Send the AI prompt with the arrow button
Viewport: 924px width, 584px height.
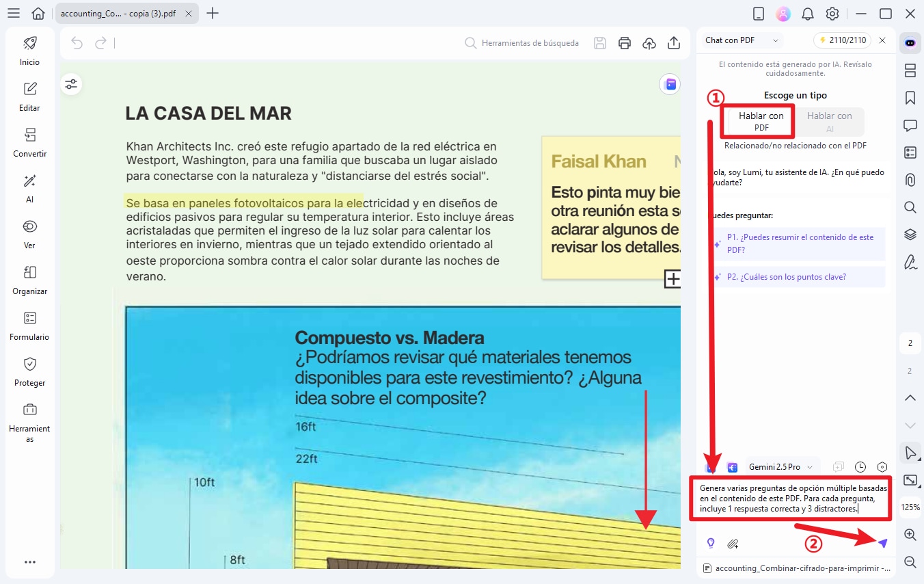(x=884, y=543)
